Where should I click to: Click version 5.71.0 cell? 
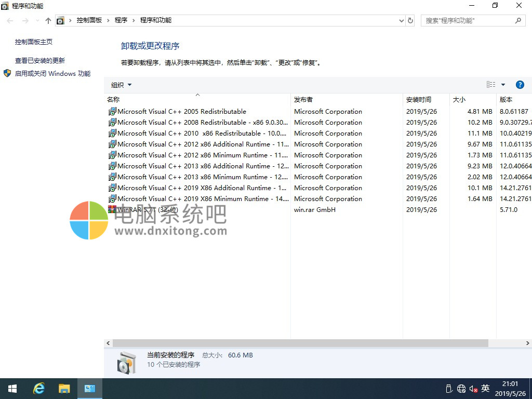(x=509, y=210)
